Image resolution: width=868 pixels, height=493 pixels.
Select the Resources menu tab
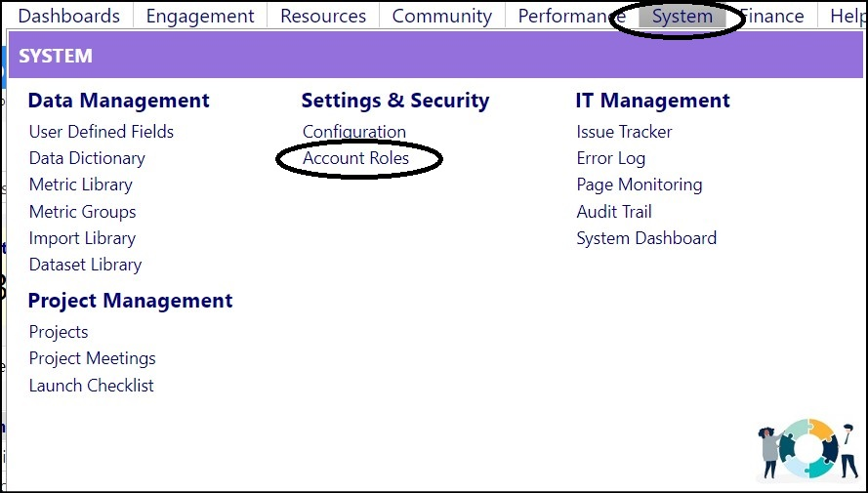pyautogui.click(x=323, y=16)
